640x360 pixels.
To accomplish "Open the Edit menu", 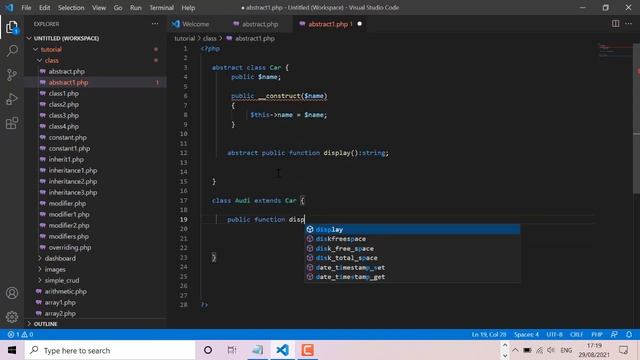I will [44, 7].
